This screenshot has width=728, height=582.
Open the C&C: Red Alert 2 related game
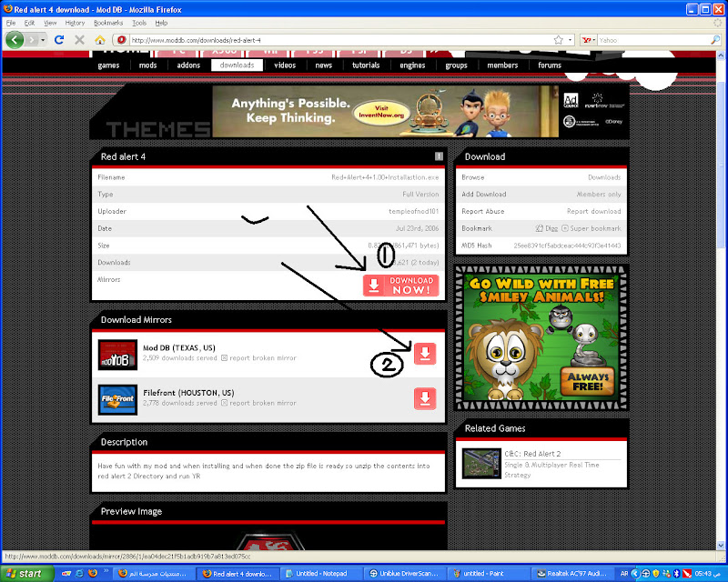[532, 454]
